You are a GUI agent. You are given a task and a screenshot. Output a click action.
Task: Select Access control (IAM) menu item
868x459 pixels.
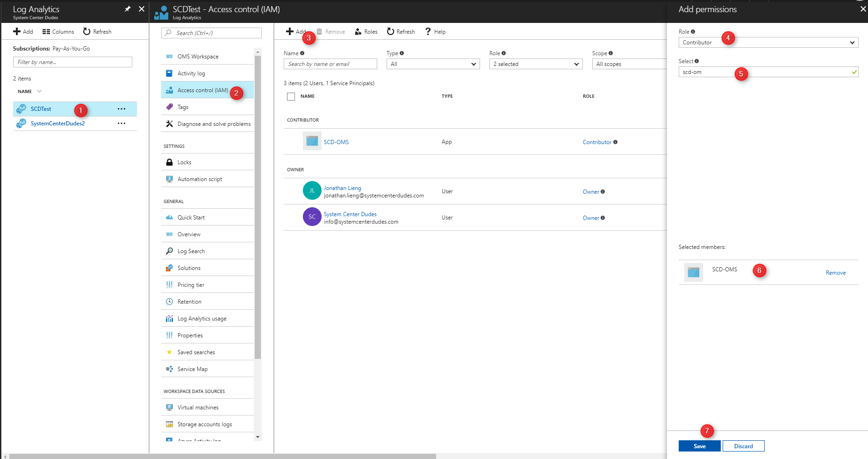[x=208, y=90]
